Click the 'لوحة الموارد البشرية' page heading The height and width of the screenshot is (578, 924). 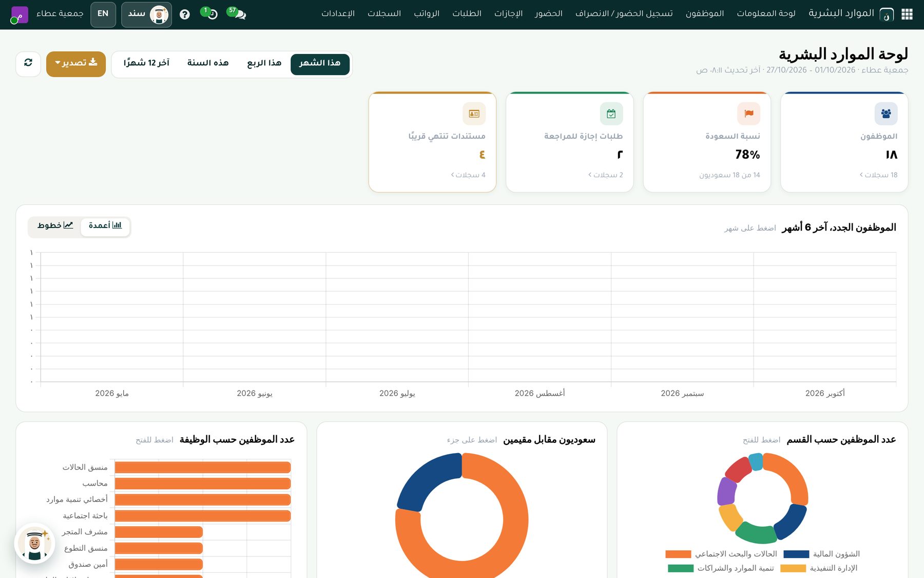coord(843,54)
